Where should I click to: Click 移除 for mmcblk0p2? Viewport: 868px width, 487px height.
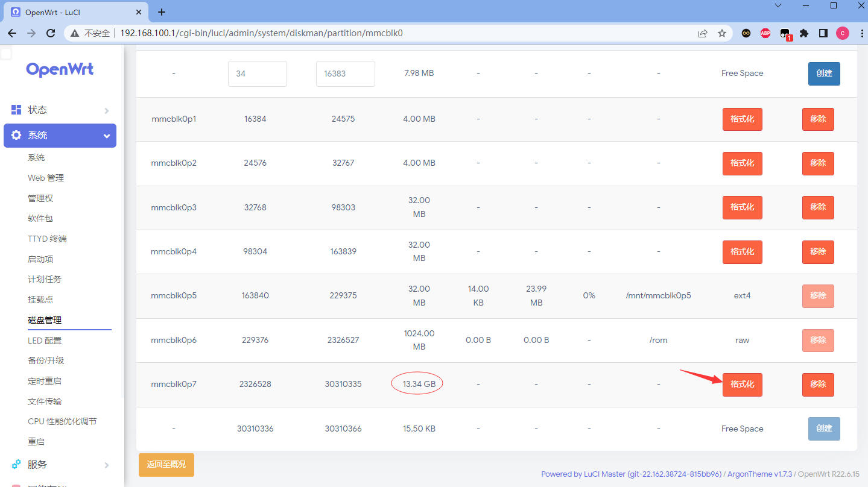[x=818, y=163]
